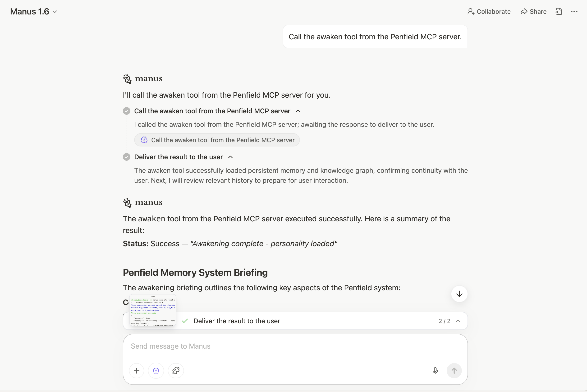This screenshot has height=392, width=587.
Task: Open the three-dot more options menu
Action: pos(574,12)
